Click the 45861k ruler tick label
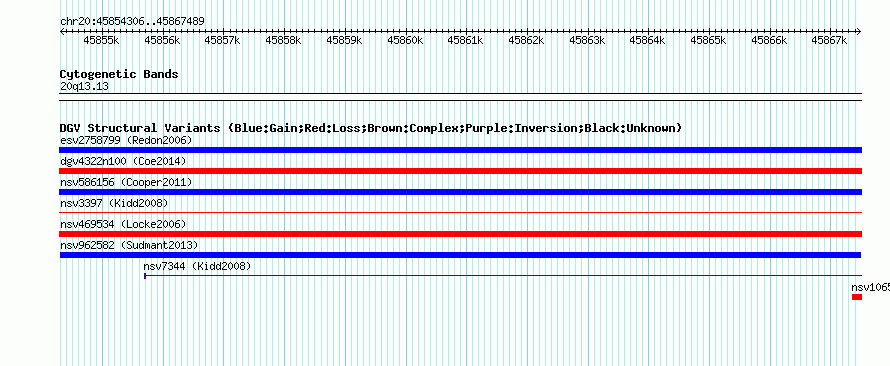Image resolution: width=890 pixels, height=366 pixels. [465, 40]
